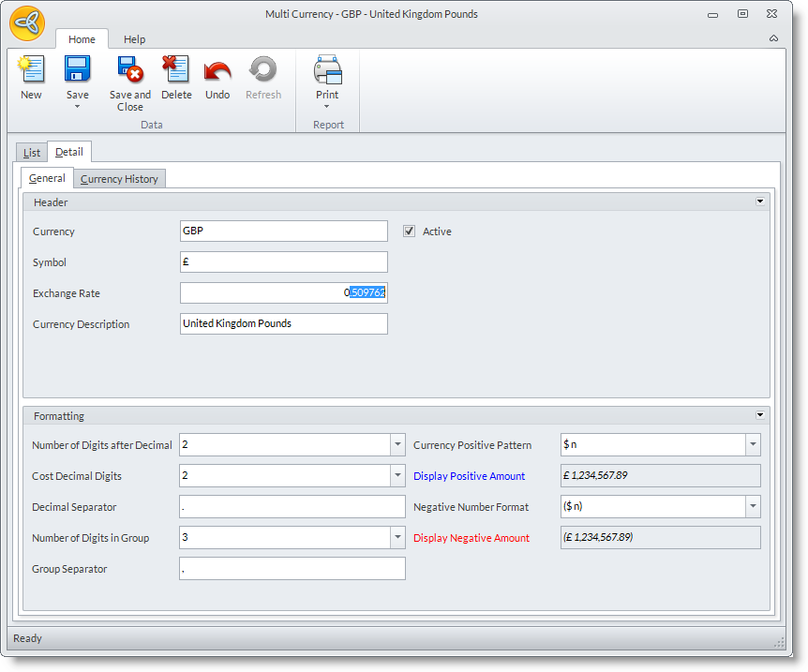Switch to the List tab

(x=32, y=153)
